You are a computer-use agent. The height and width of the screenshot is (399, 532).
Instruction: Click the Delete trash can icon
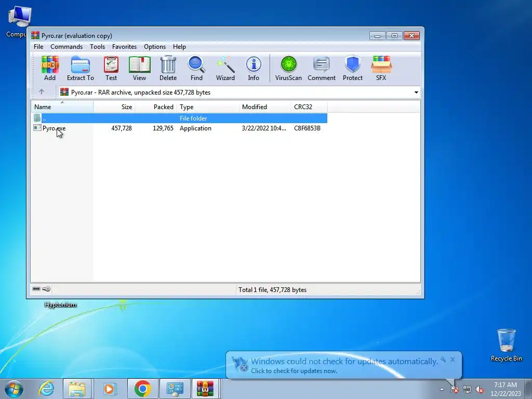tap(168, 68)
